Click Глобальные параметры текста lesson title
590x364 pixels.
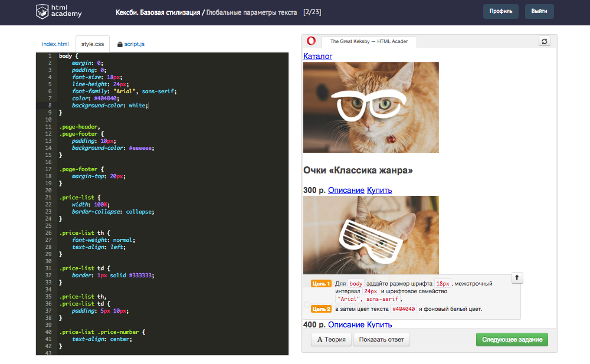[251, 12]
